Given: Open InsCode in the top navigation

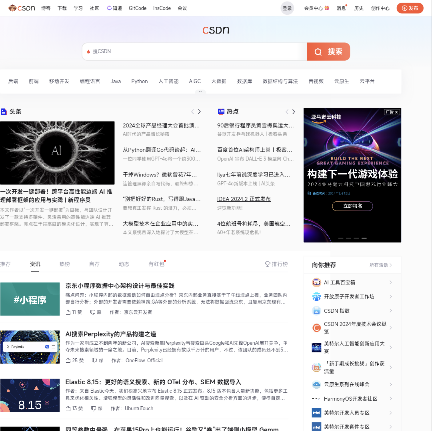Looking at the screenshot, I should (162, 8).
